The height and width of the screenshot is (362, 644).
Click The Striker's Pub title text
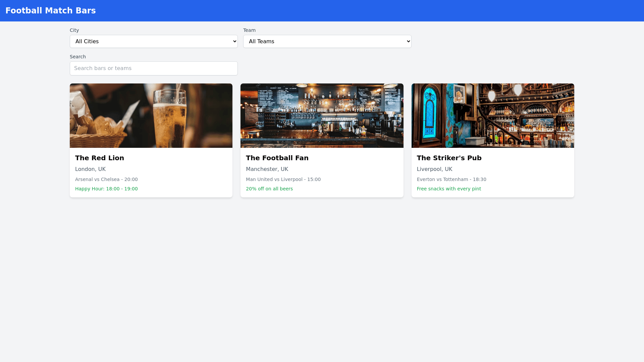tap(449, 158)
